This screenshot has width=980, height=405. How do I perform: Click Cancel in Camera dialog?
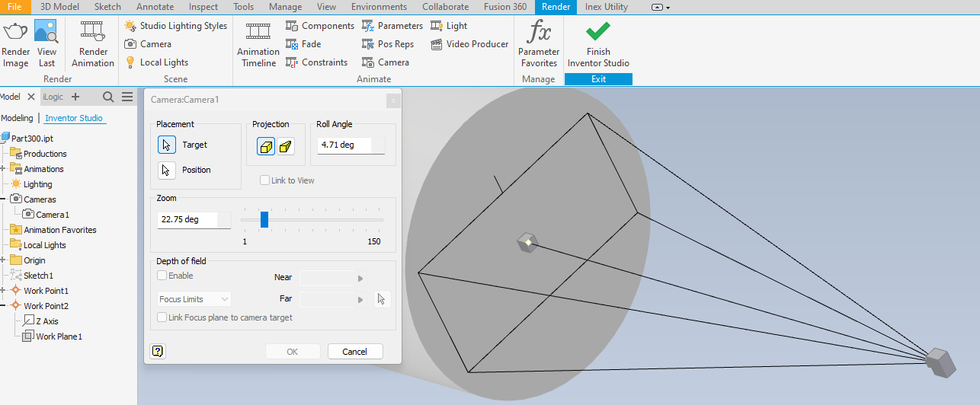(355, 352)
